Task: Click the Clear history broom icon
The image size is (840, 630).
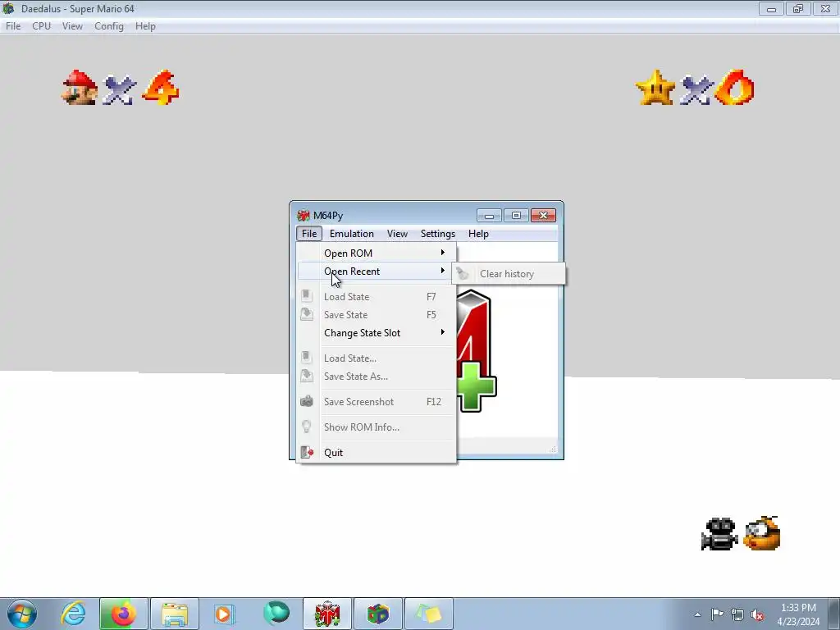Action: [x=463, y=274]
